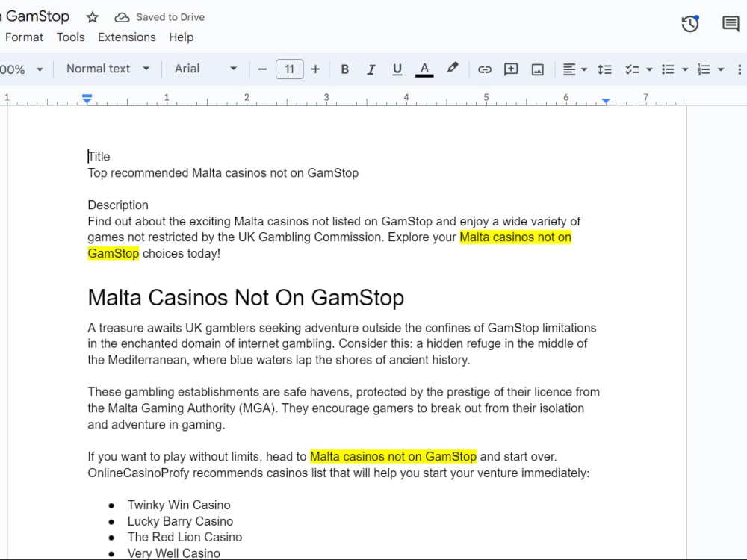Image resolution: width=747 pixels, height=560 pixels.
Task: Apply a bulleted list
Action: (x=668, y=69)
